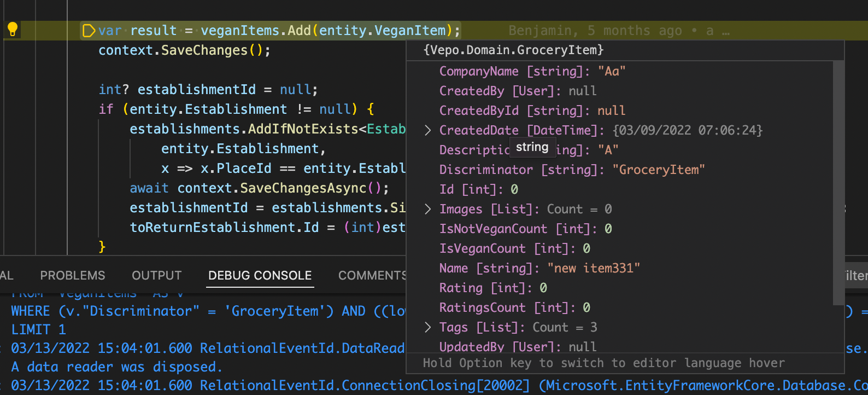Click the context.SaveChanges(); line
This screenshot has height=395, width=868.
184,50
